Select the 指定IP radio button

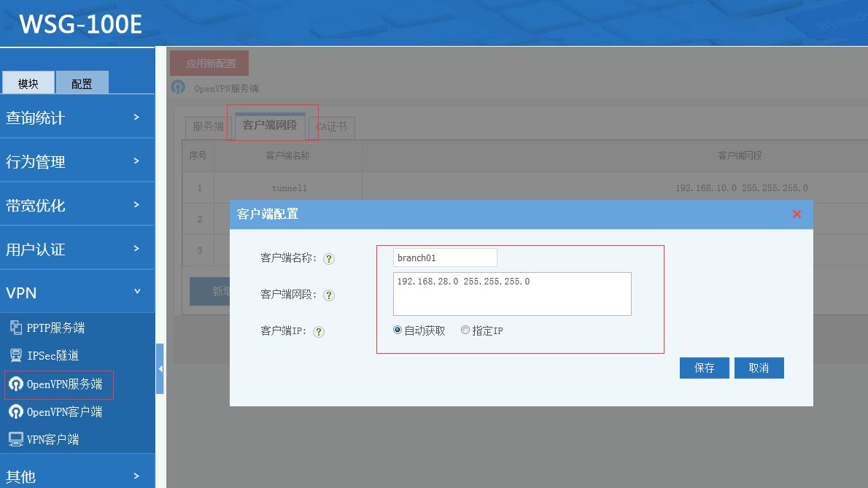(x=465, y=330)
